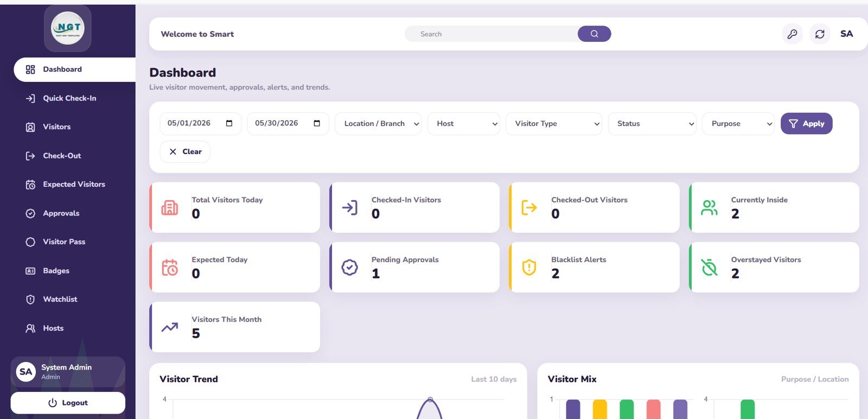The image size is (868, 419).
Task: Click the 'Last 10 days' label
Action: (x=494, y=379)
